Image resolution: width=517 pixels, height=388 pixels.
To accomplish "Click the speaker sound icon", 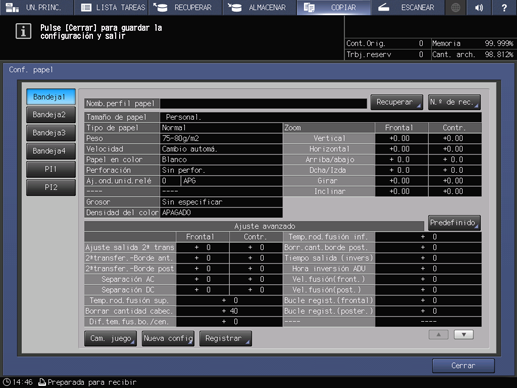I will (479, 7).
